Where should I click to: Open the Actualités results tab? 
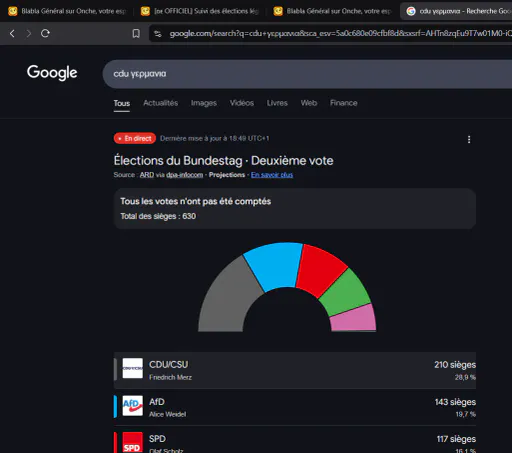(x=161, y=103)
